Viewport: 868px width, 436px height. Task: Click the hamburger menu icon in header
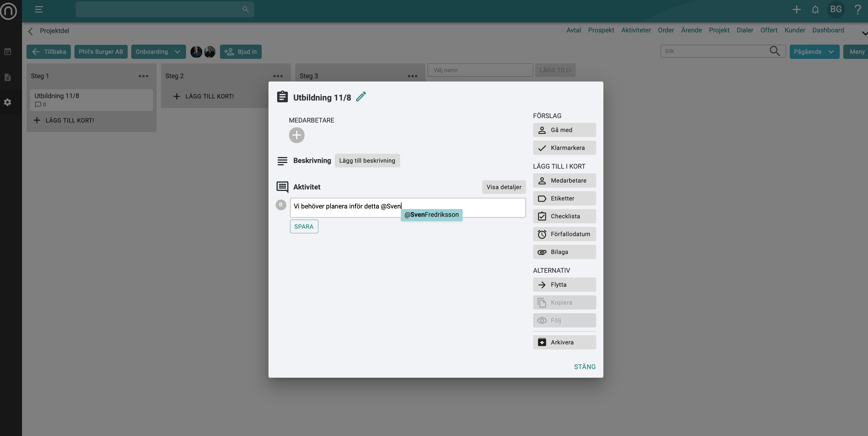point(39,10)
